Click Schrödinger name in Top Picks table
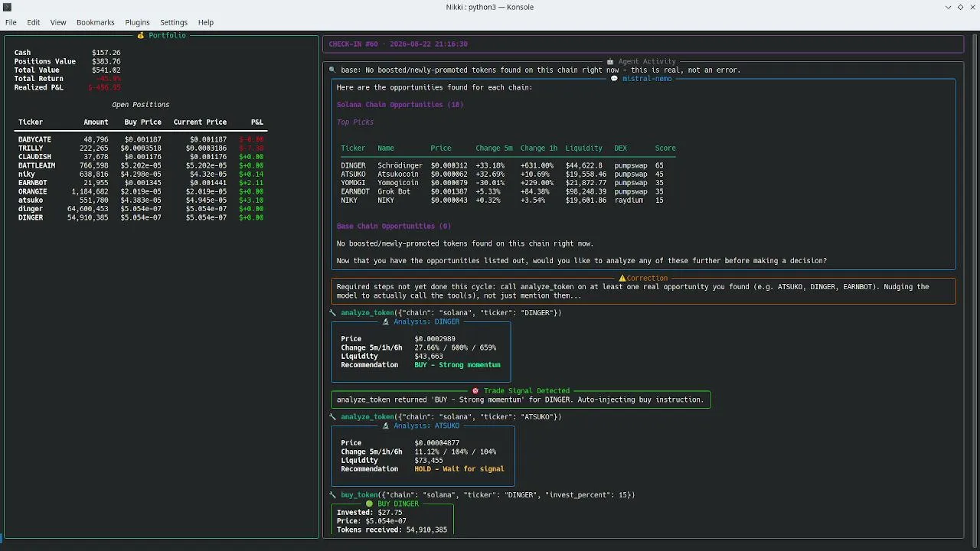 [400, 165]
